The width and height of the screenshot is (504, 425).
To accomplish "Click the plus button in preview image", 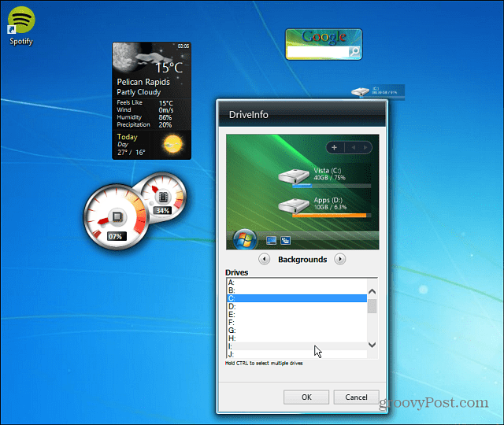I will tap(334, 147).
